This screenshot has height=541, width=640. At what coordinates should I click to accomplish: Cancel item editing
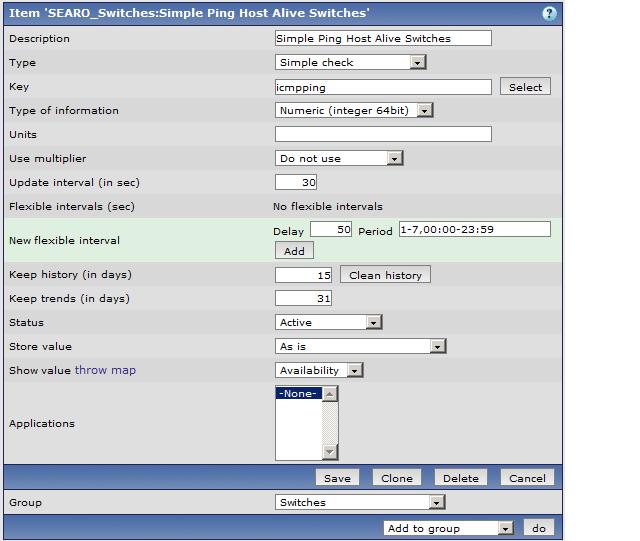(527, 478)
